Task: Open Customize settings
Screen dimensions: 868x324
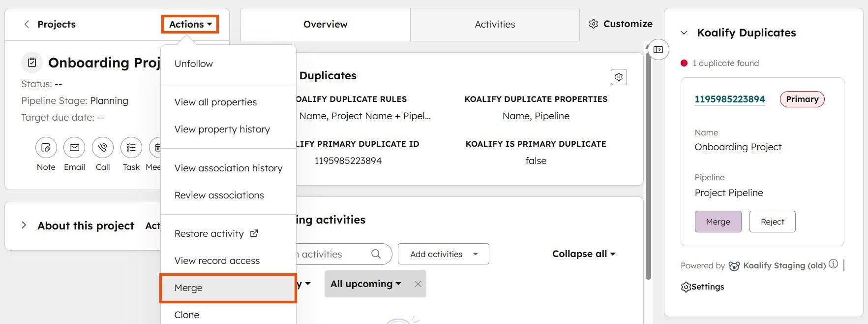Action: pos(621,24)
